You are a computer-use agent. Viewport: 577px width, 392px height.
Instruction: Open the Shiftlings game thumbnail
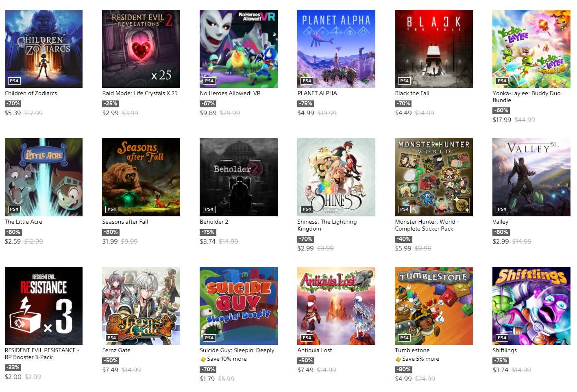click(531, 306)
